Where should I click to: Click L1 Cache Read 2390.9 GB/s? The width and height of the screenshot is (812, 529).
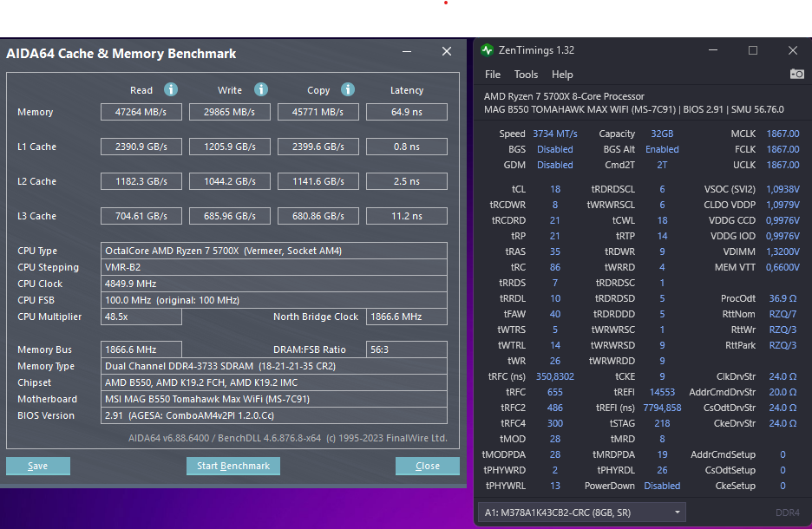[141, 147]
